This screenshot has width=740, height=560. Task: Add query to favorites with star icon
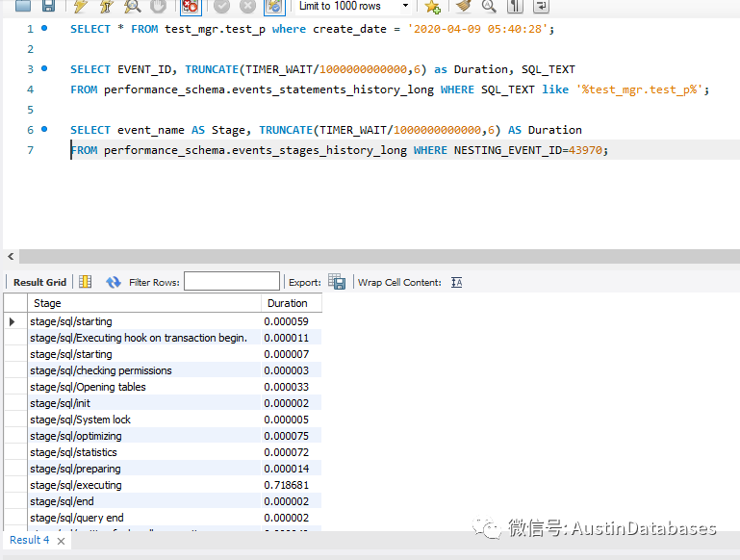(432, 6)
